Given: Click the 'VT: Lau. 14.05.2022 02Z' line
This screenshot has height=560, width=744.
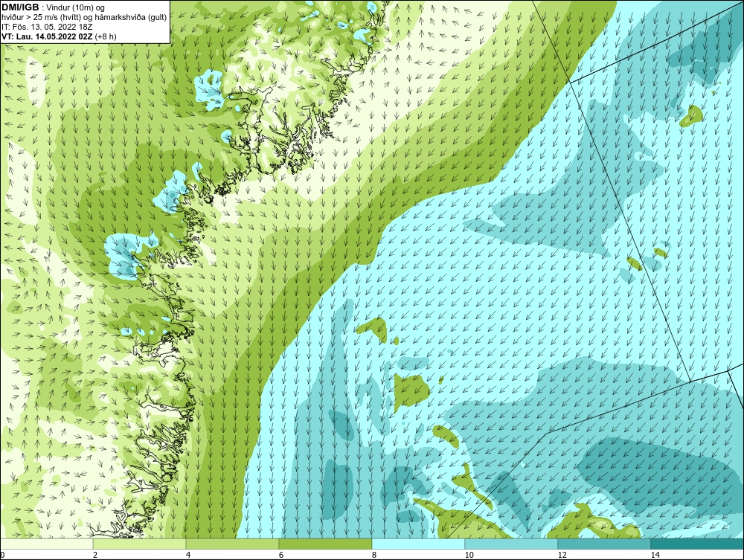Looking at the screenshot, I should (48, 36).
